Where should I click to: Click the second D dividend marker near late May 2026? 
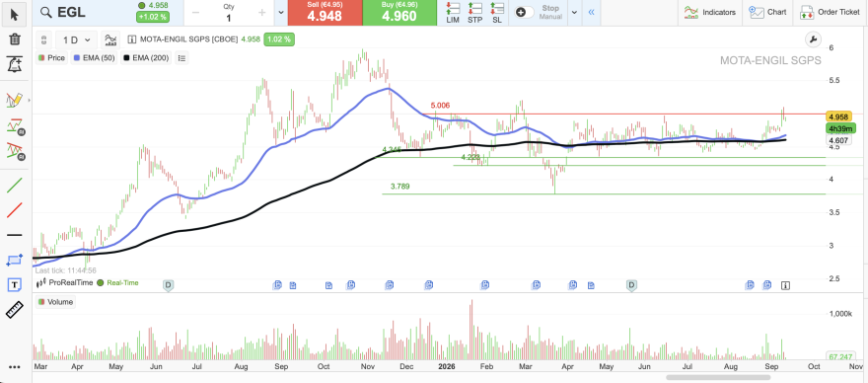point(631,285)
